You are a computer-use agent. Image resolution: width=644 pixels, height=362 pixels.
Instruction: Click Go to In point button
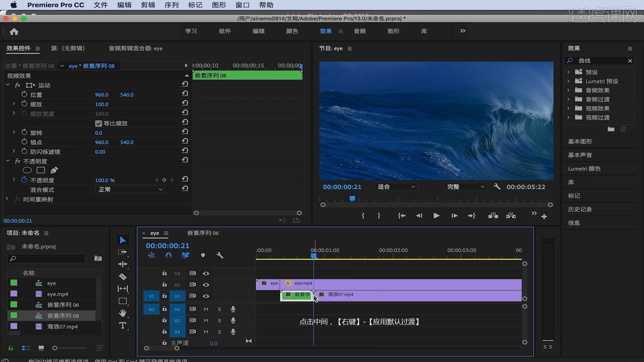[x=401, y=216]
